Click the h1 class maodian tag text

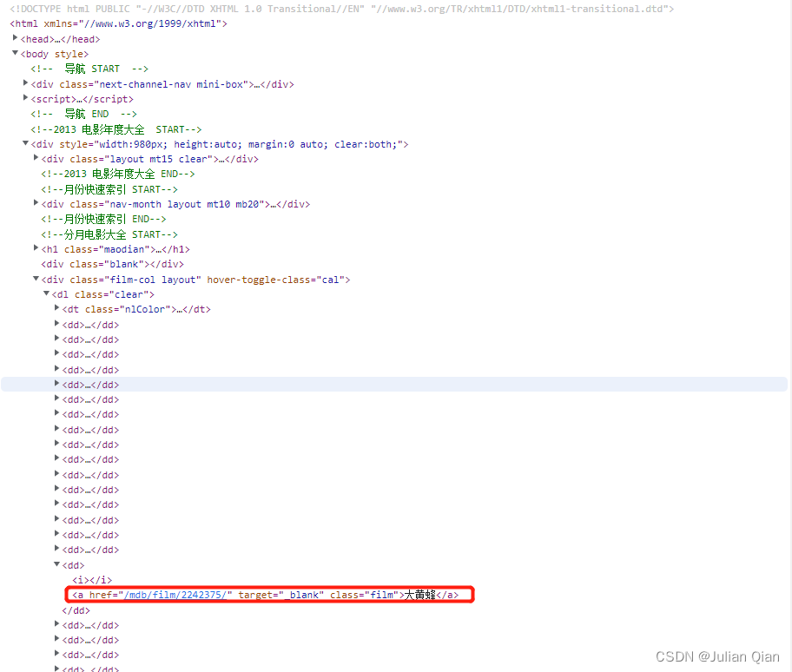point(115,249)
